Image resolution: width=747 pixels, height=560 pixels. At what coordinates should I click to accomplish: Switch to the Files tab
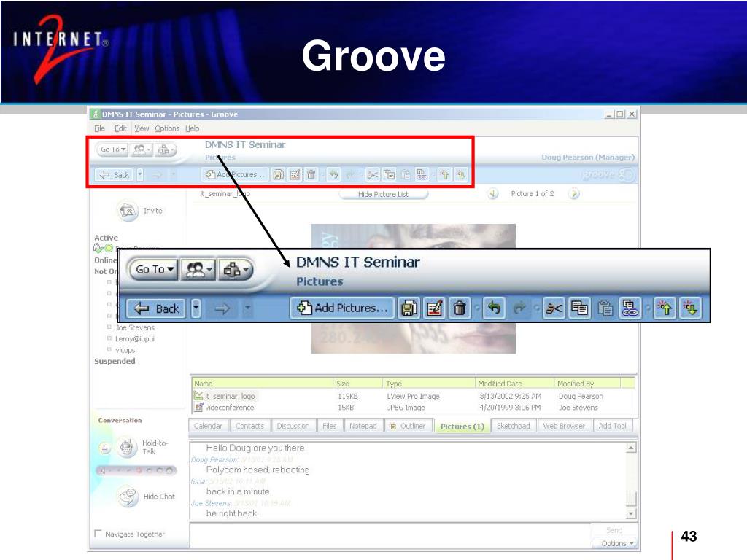pyautogui.click(x=329, y=426)
